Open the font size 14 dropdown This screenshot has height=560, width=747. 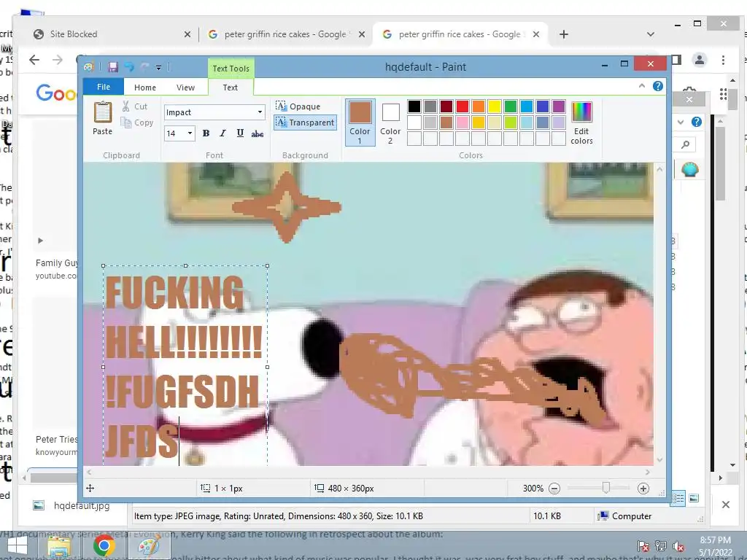coord(190,133)
